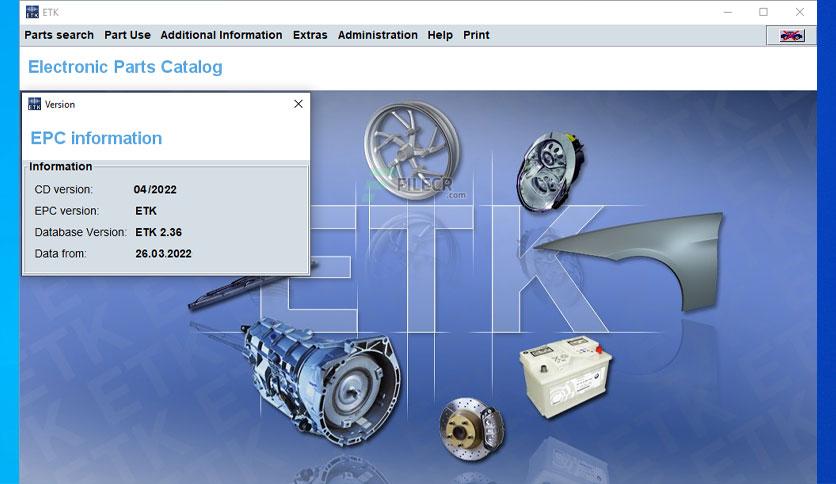Open the Print menu
Screen dimensions: 836x484
(x=476, y=35)
